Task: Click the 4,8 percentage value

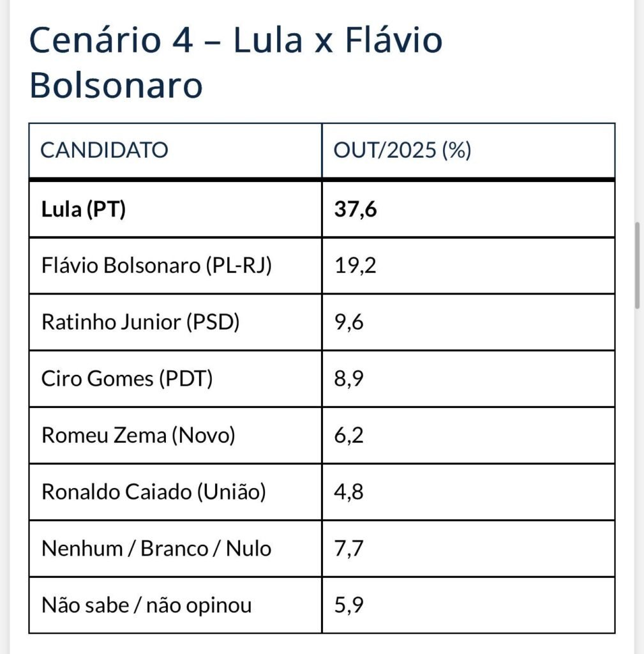Action: pyautogui.click(x=349, y=492)
